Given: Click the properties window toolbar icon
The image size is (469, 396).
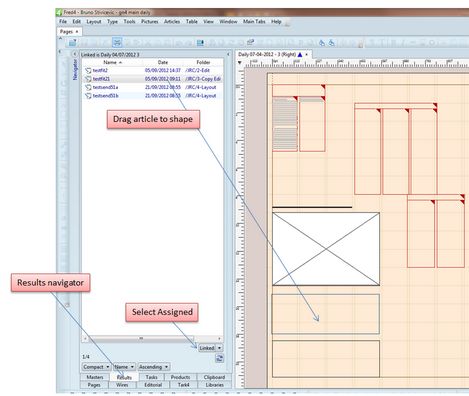Looking at the screenshot, I should point(250,42).
